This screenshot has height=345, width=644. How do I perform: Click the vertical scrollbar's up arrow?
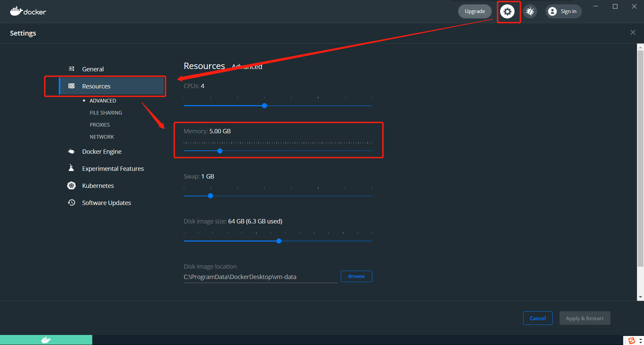[640, 47]
